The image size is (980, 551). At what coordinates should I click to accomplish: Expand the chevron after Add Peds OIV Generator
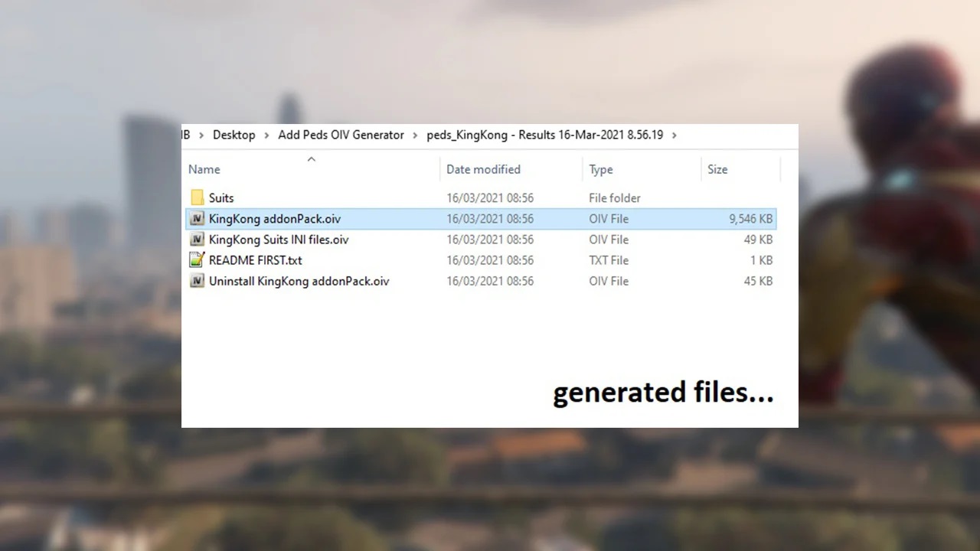(x=415, y=135)
